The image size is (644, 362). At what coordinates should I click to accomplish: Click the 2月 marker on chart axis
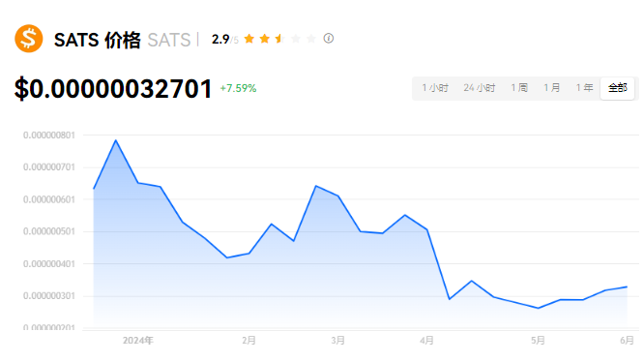coord(249,341)
